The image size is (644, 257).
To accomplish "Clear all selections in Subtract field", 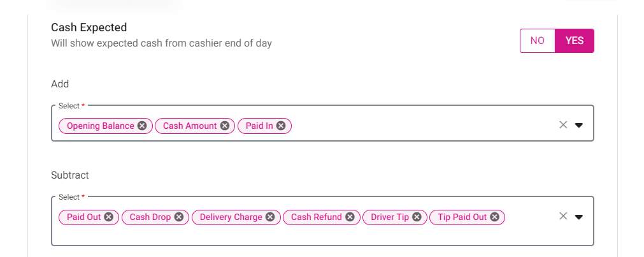I will (563, 216).
